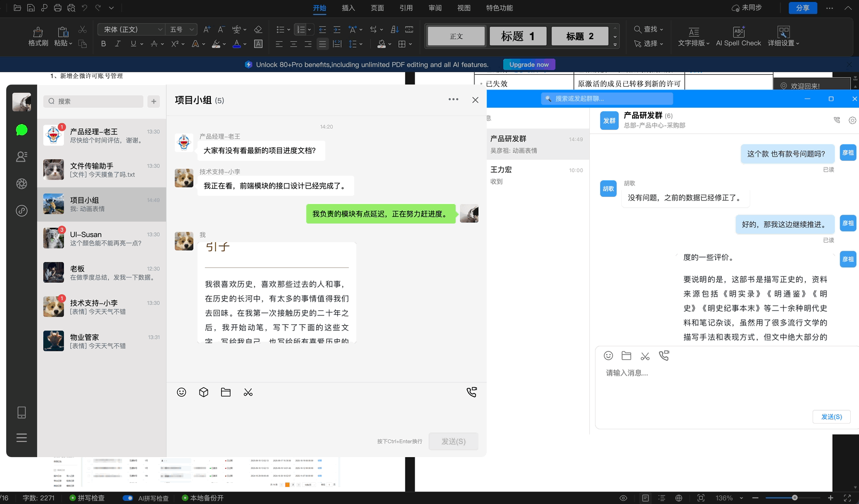This screenshot has width=859, height=504.
Task: Toggle the AI拼写检查 switch in status bar
Action: [128, 498]
